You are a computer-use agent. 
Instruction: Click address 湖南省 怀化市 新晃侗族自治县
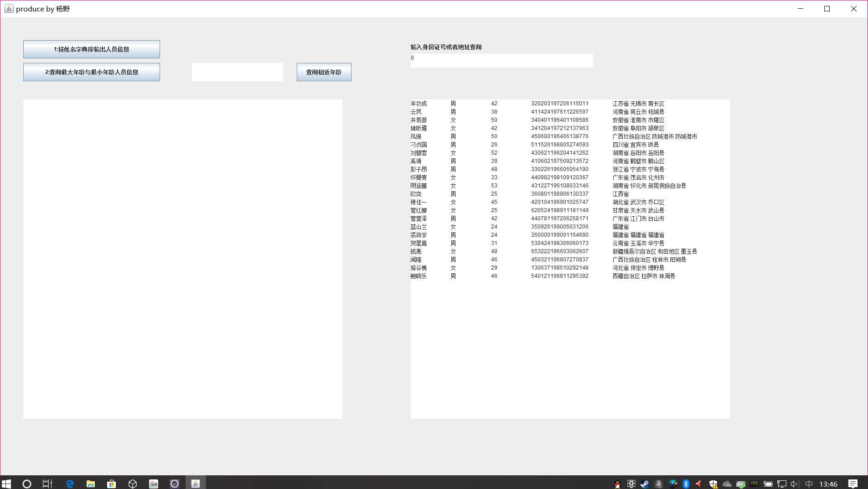point(649,186)
